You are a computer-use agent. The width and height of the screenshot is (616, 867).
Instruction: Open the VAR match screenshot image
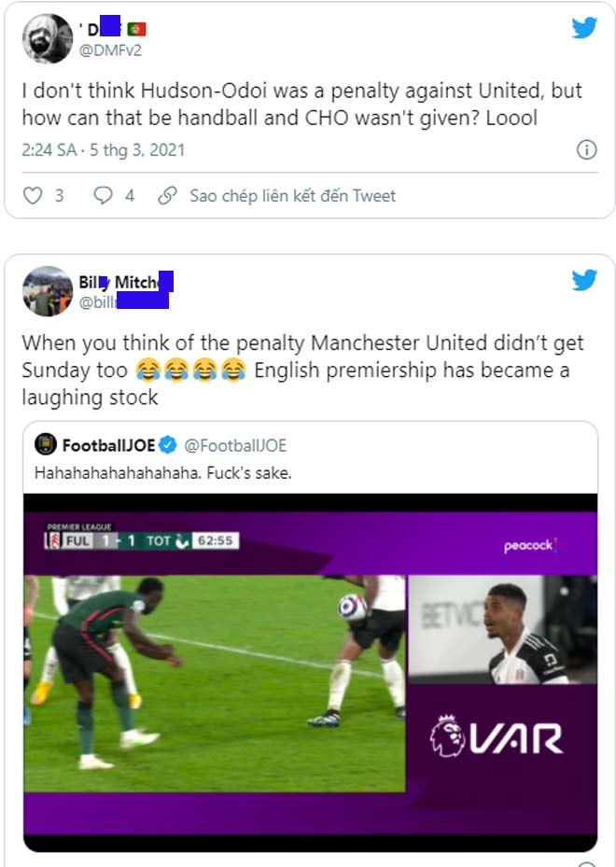(x=310, y=672)
